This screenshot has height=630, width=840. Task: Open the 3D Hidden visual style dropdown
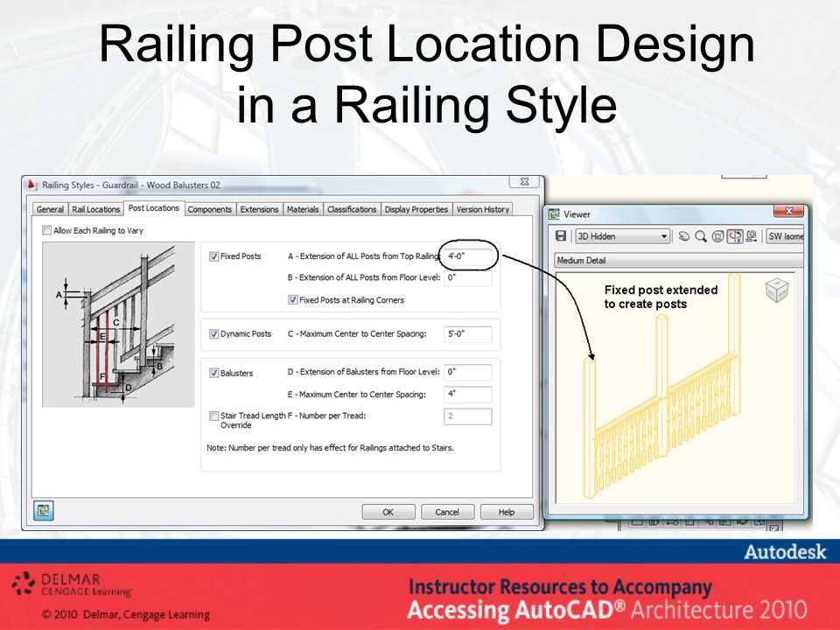point(622,236)
